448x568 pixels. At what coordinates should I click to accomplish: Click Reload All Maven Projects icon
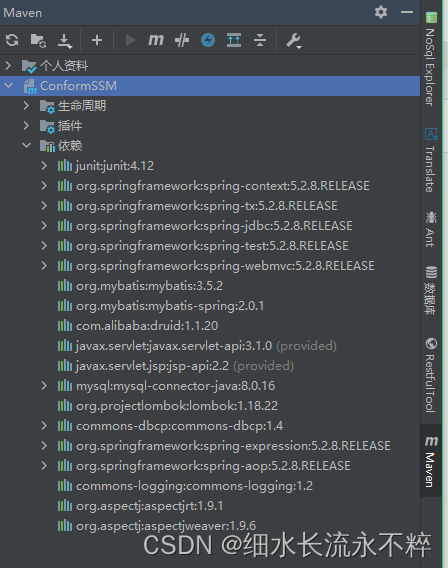[12, 40]
